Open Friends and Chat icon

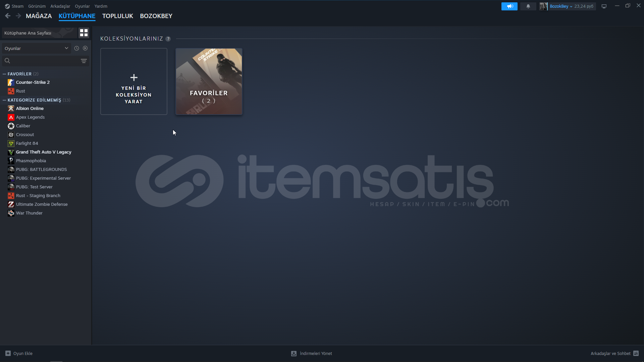click(636, 353)
